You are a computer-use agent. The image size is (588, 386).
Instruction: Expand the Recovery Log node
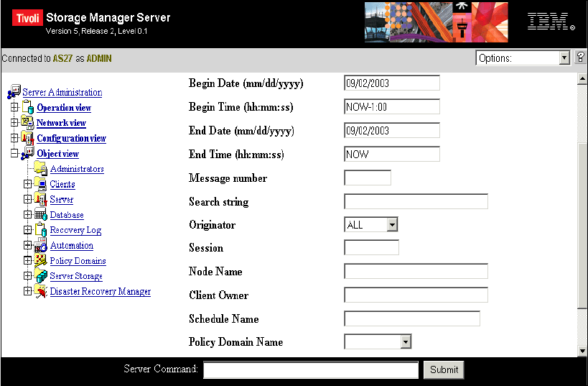pyautogui.click(x=27, y=229)
